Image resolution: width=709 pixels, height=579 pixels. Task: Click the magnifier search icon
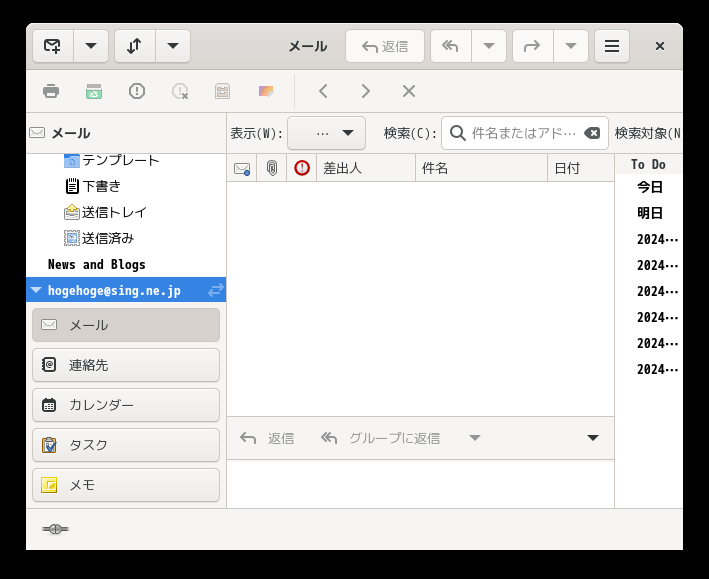tap(458, 133)
